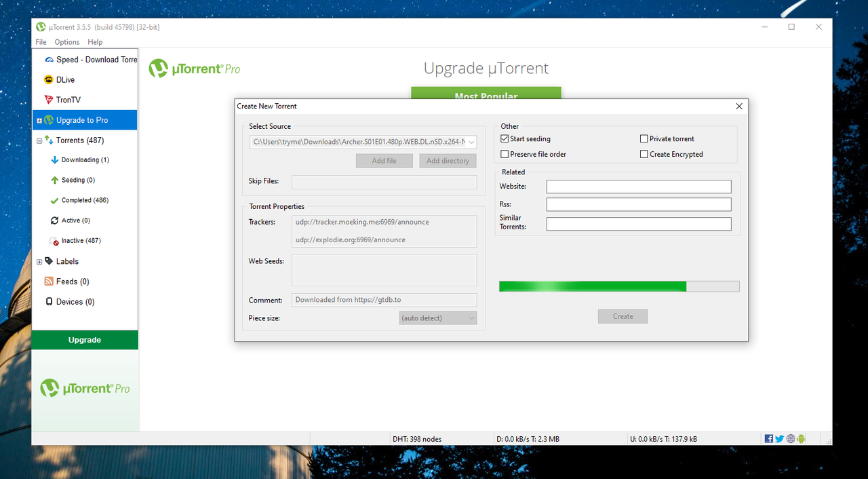
Task: Click the Add directory button
Action: point(448,161)
